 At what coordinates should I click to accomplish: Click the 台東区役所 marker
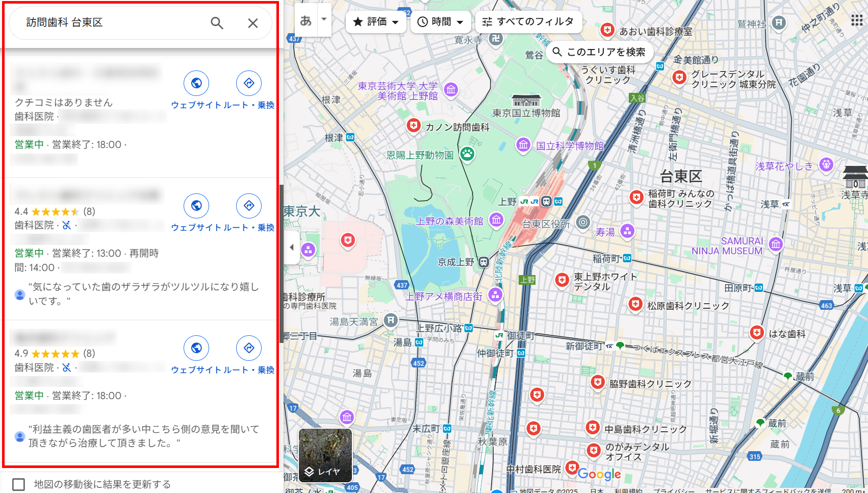pos(583,223)
